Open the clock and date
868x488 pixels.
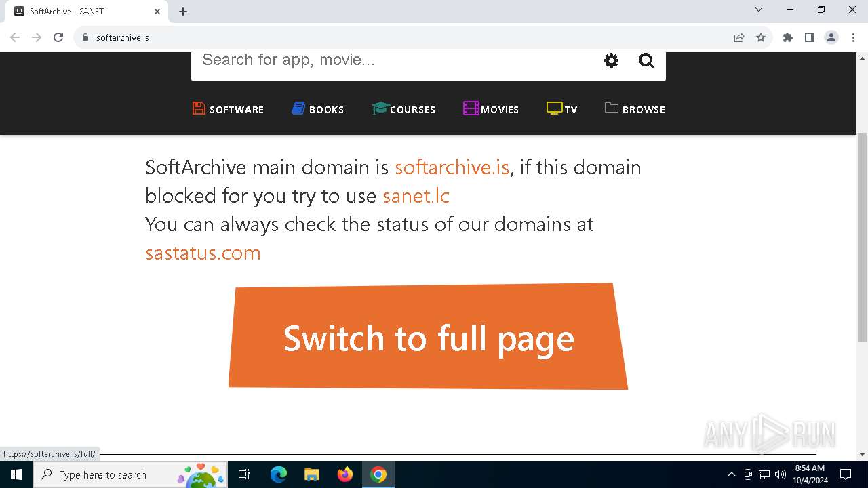tap(810, 474)
